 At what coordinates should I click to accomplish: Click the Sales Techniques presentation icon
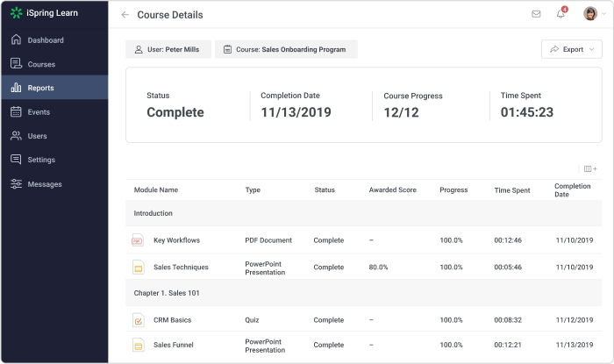pos(139,268)
